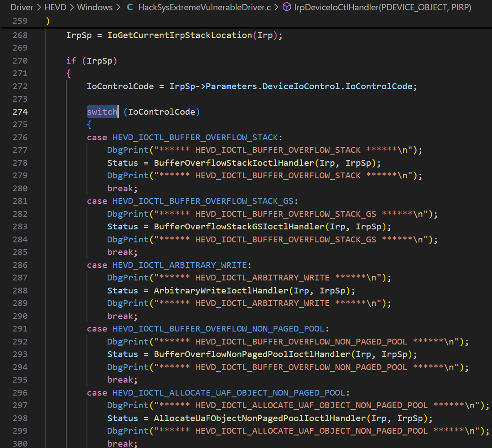The width and height of the screenshot is (492, 448).
Task: Click DbgPrint call on line 297
Action: click(x=128, y=405)
